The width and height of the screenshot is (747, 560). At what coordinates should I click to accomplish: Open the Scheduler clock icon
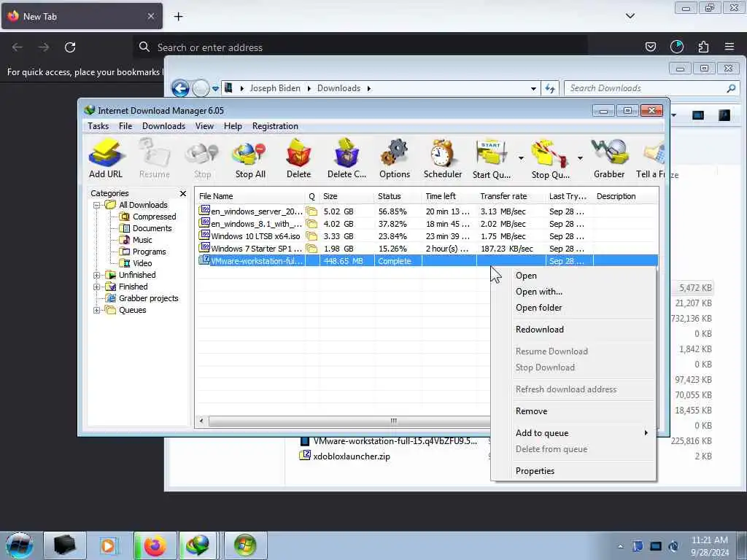point(443,158)
